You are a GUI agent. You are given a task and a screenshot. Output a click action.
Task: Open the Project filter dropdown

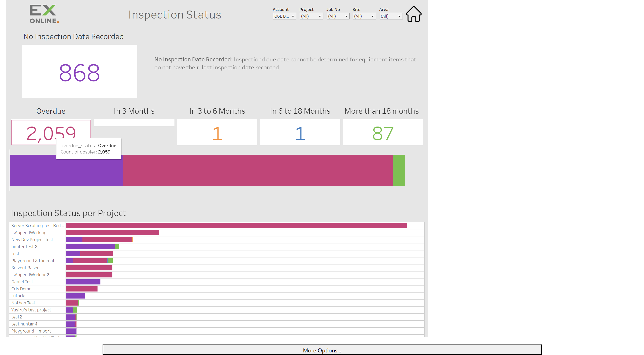click(x=311, y=16)
